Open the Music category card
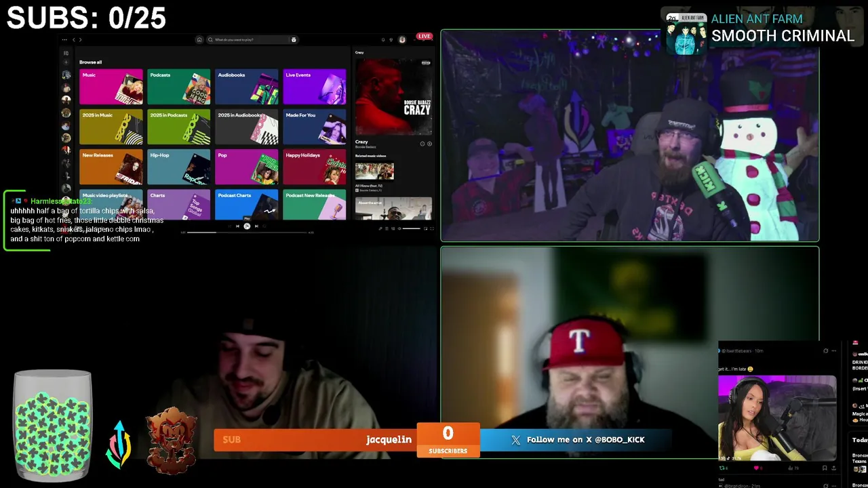 coord(111,87)
